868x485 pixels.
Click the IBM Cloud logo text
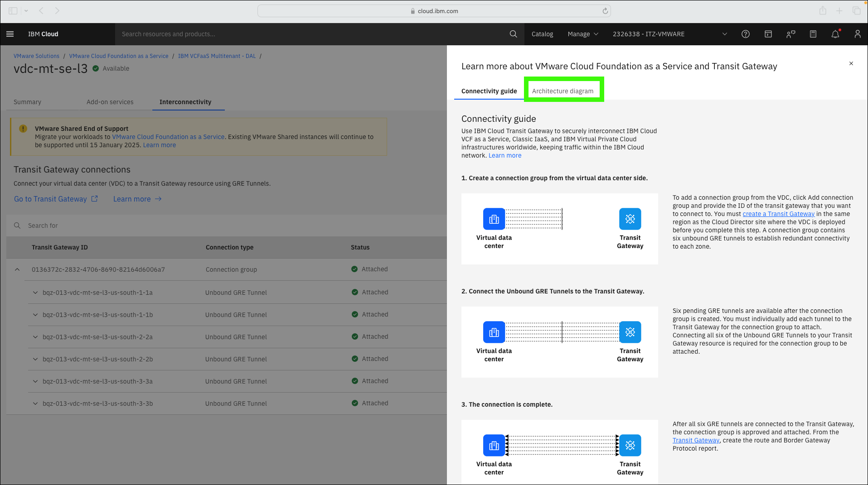point(43,34)
